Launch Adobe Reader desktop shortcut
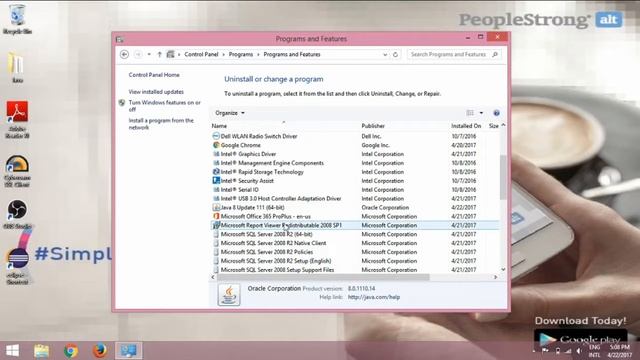 click(17, 119)
